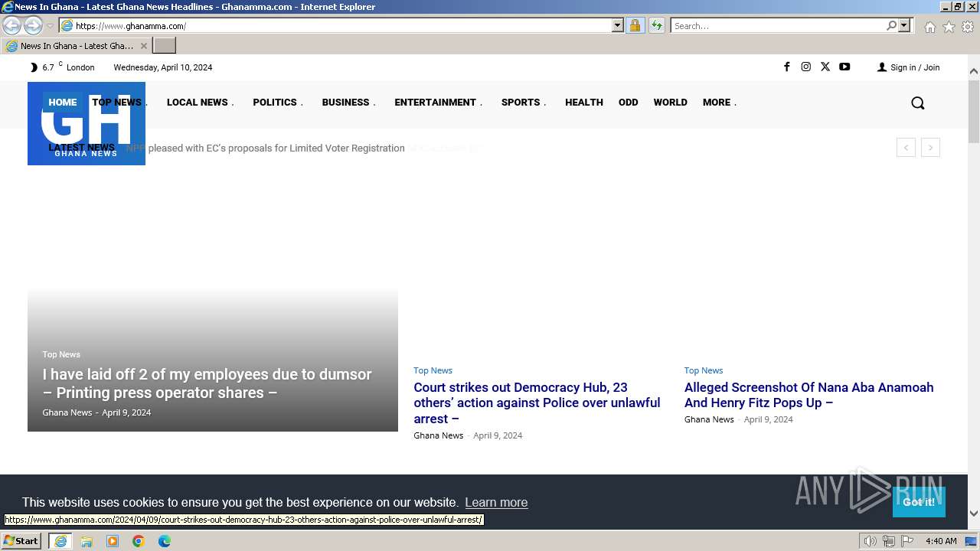The height and width of the screenshot is (551, 980).
Task: Show next latest news headline arrow
Action: [x=930, y=148]
